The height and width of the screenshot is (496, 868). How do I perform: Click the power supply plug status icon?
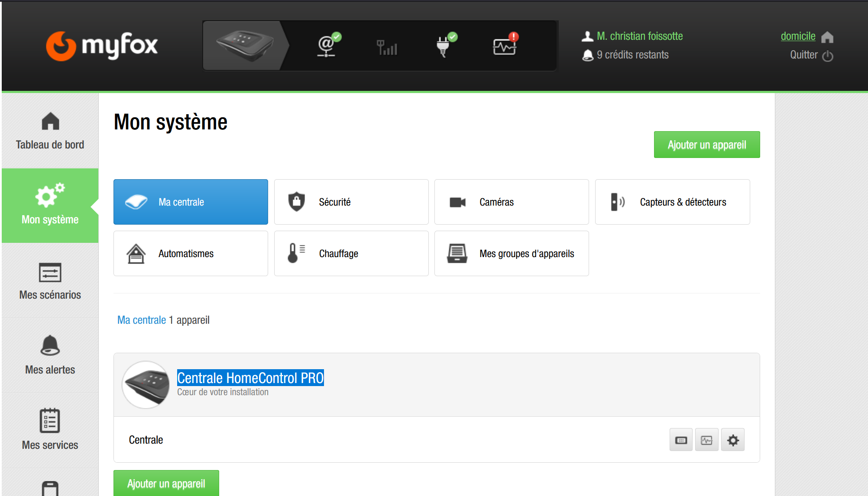pyautogui.click(x=444, y=45)
